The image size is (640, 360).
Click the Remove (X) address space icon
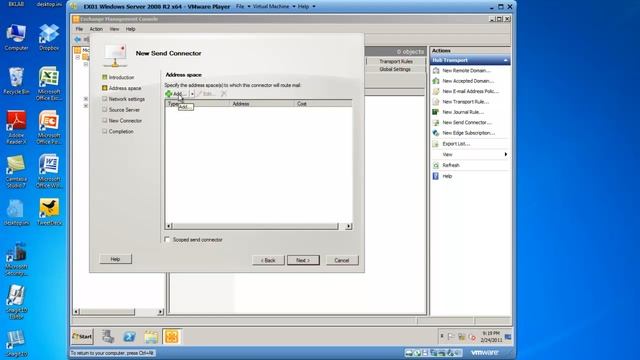point(224,94)
